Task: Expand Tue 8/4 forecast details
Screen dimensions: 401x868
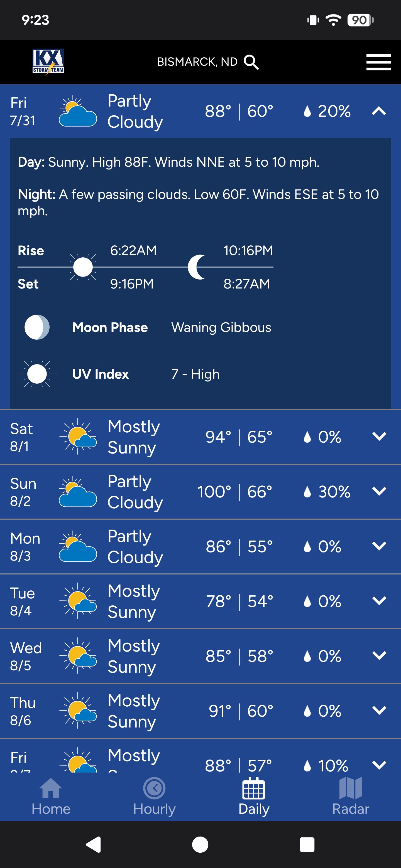Action: point(379,601)
